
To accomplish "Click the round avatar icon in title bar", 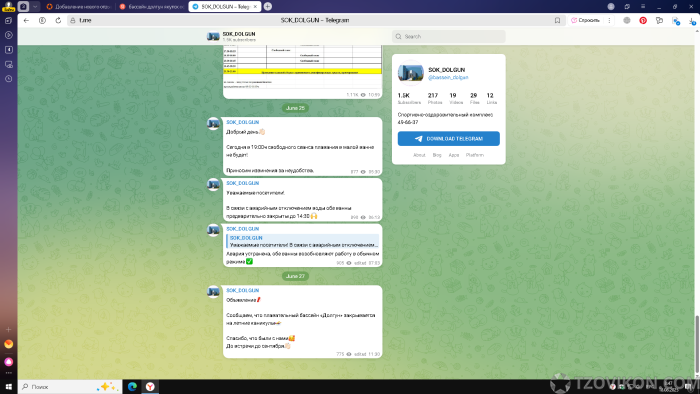I will tap(611, 6).
